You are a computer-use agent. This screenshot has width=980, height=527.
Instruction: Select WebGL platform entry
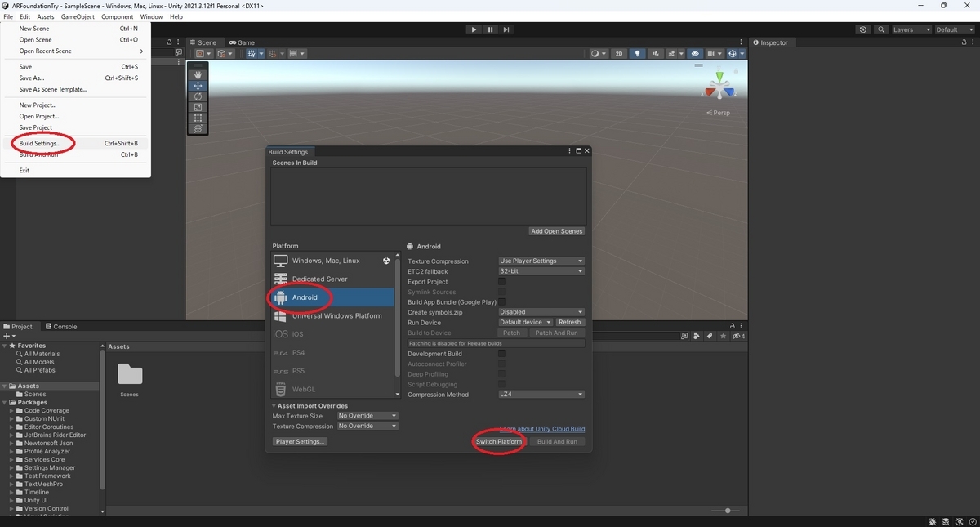pyautogui.click(x=332, y=389)
